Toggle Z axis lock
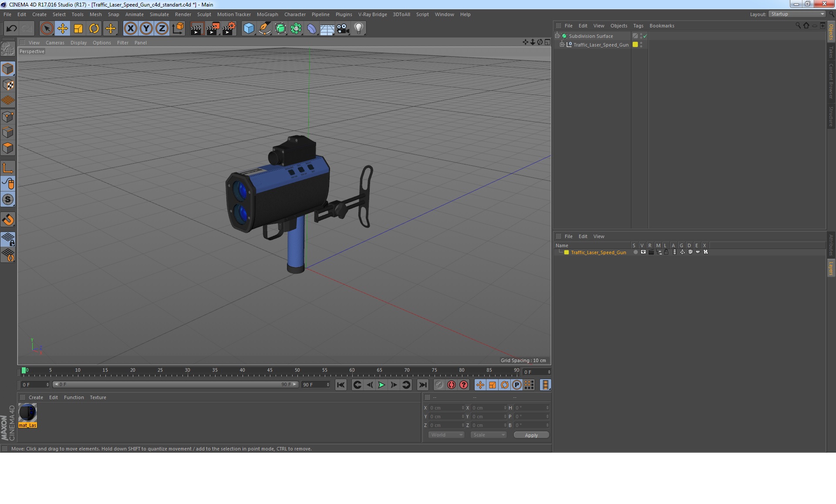The height and width of the screenshot is (504, 836). coord(162,29)
